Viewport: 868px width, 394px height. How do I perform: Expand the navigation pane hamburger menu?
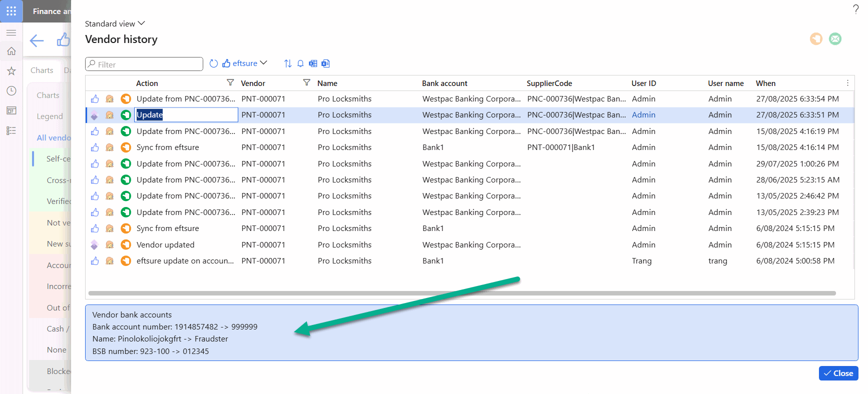(x=11, y=32)
